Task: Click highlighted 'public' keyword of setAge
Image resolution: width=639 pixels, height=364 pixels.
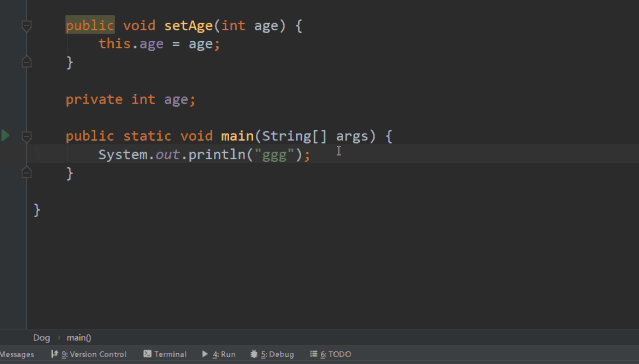Action: coord(90,26)
